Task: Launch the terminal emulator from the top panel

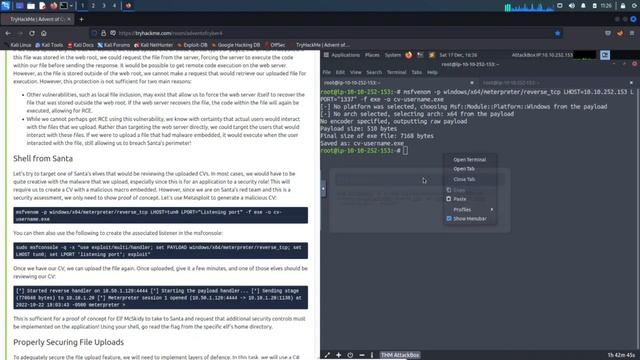Action: click(64, 6)
